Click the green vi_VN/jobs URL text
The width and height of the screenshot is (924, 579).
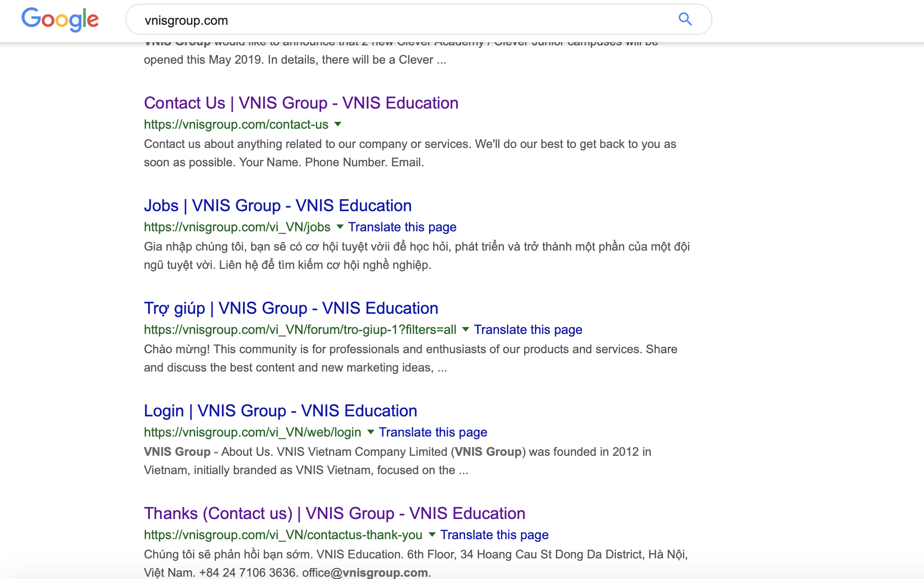pos(237,227)
